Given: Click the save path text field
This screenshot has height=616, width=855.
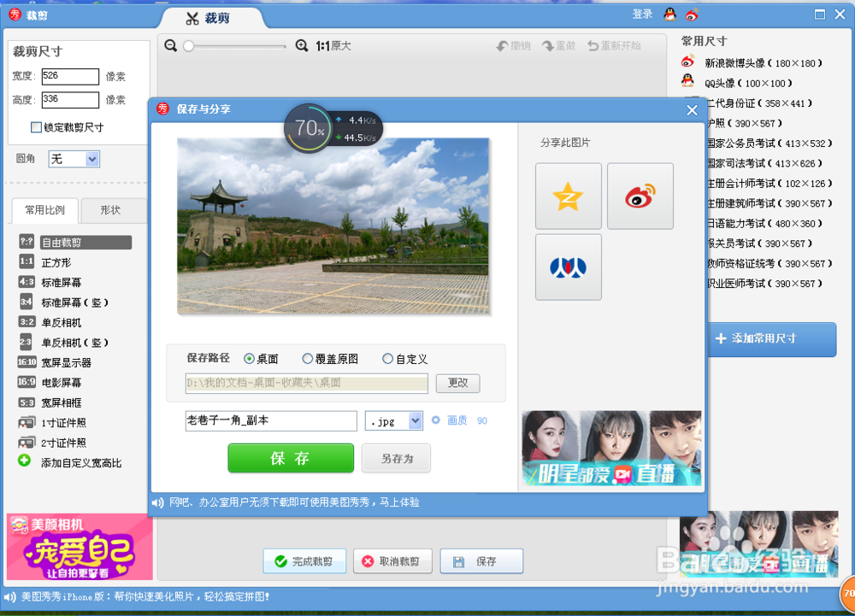Looking at the screenshot, I should (306, 383).
